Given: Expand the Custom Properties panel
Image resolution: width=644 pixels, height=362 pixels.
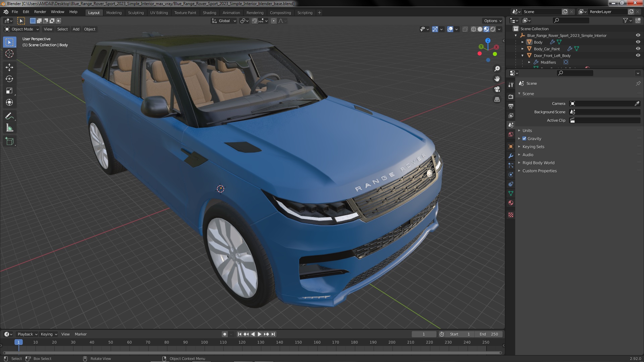Looking at the screenshot, I should point(539,171).
